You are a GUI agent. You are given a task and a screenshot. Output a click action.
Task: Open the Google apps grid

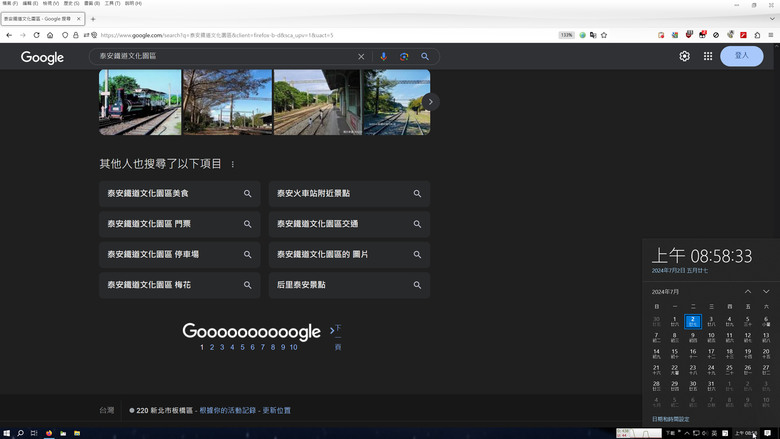(x=708, y=56)
